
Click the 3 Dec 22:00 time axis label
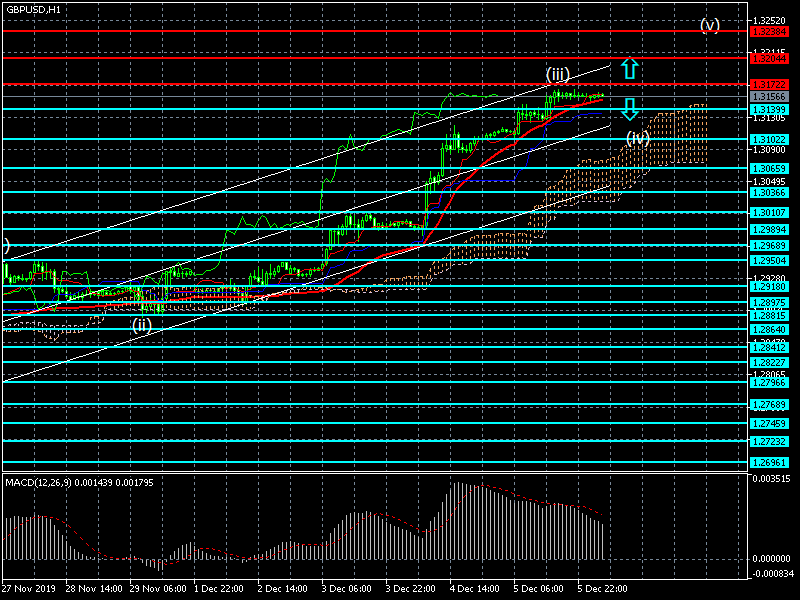[411, 589]
